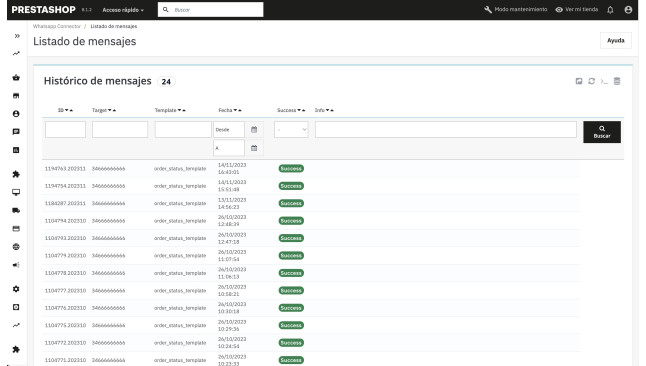
Task: Open the Ver mi tienda link
Action: click(581, 9)
